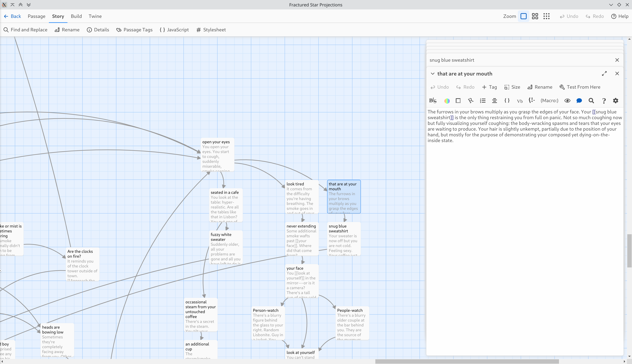Insert a numbered list

pos(483,100)
